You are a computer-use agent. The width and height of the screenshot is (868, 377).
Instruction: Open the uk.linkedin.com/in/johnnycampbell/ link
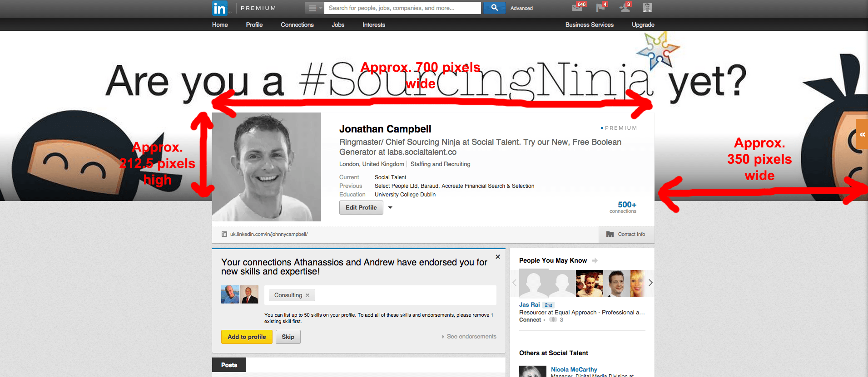(269, 234)
